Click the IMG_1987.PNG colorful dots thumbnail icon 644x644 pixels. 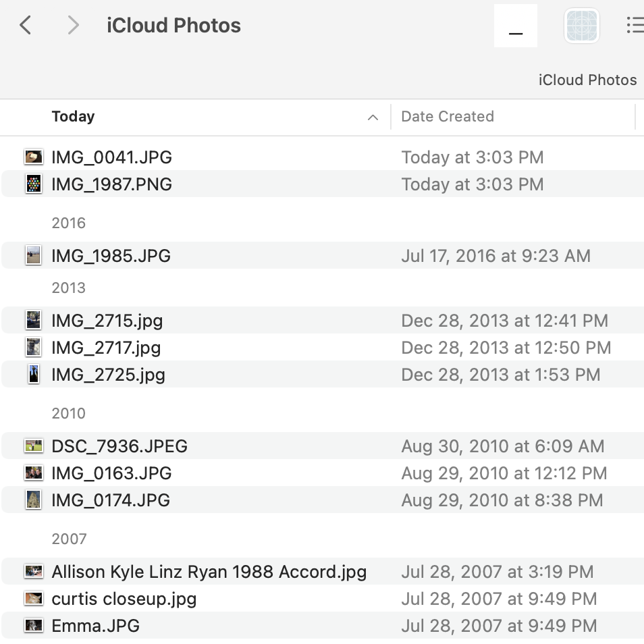pos(34,184)
